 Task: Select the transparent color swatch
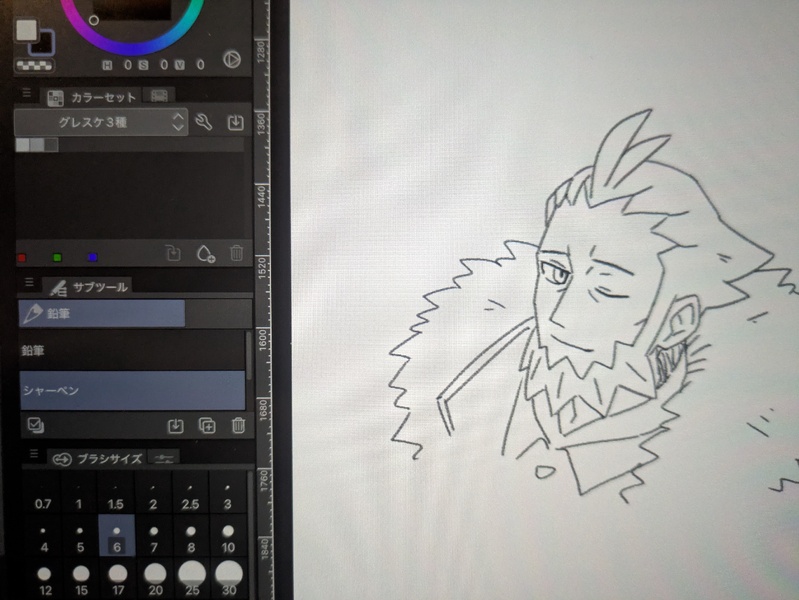[35, 66]
